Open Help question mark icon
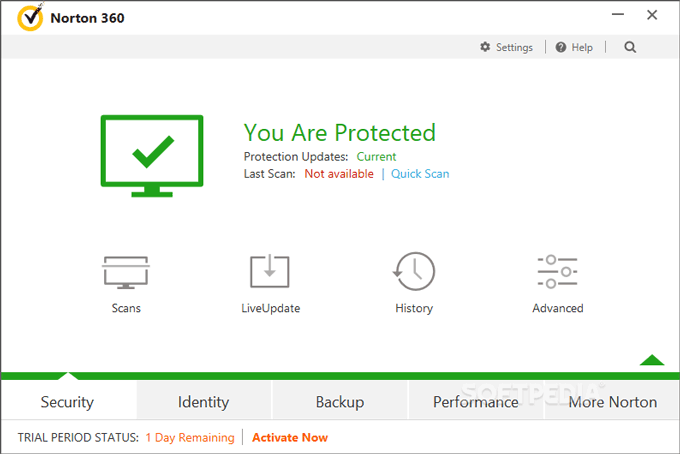The height and width of the screenshot is (454, 680). (x=561, y=47)
